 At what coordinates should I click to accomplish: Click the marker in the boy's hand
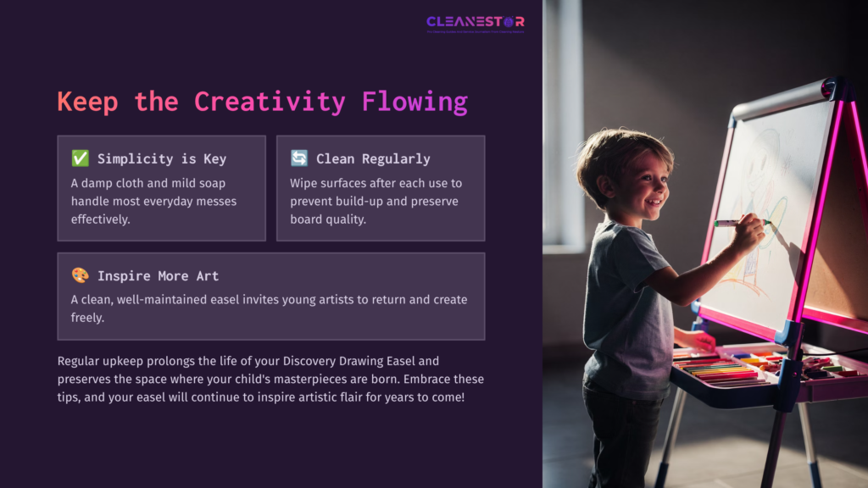click(x=741, y=223)
